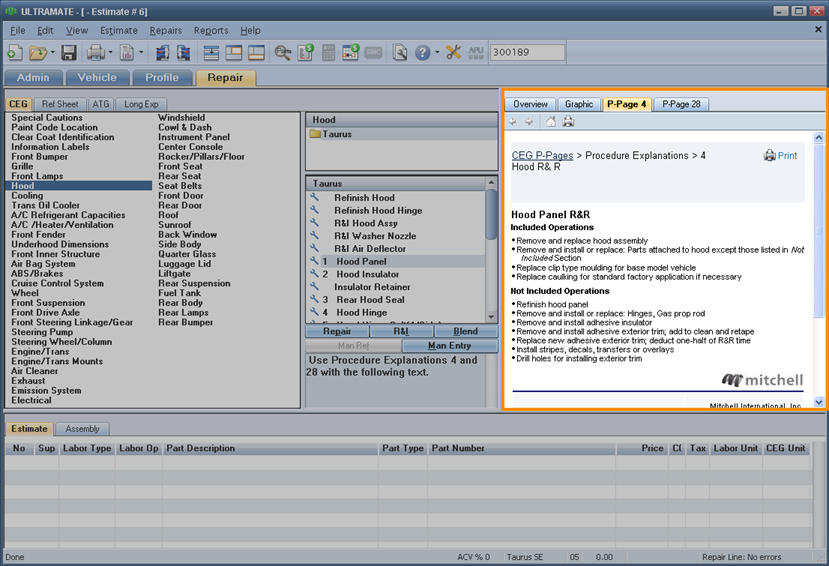829x566 pixels.
Task: Click the home icon in P-Page panel
Action: (550, 121)
